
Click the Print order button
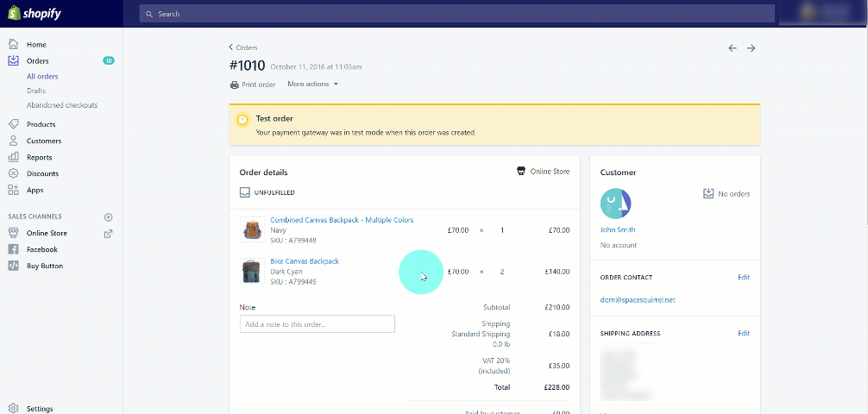(253, 85)
